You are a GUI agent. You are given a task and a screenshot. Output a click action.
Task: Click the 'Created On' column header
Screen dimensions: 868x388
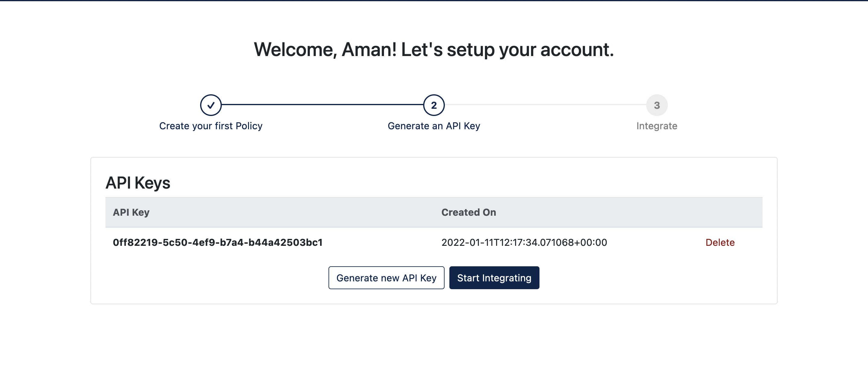tap(468, 212)
